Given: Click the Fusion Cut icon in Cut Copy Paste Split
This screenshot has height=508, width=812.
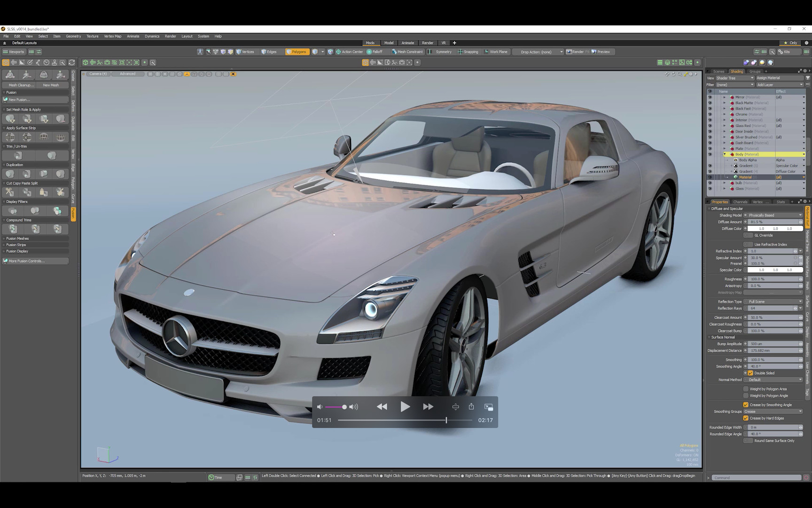Looking at the screenshot, I should coord(10,192).
